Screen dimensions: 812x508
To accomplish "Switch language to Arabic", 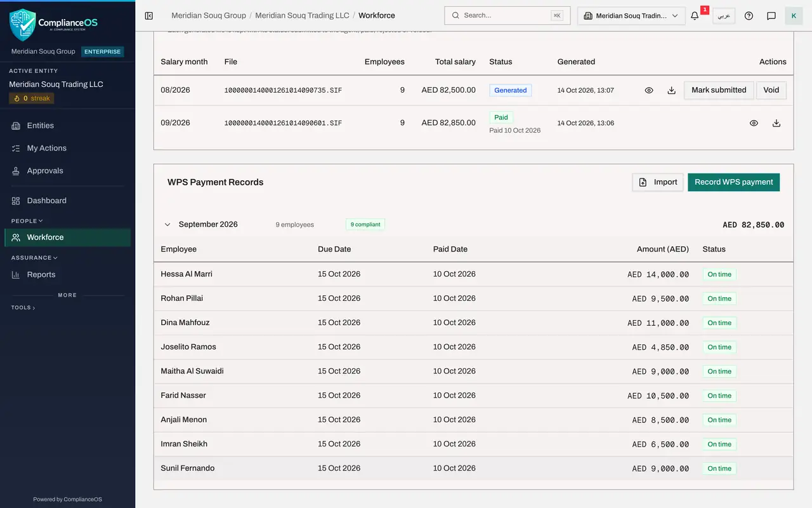I will [x=724, y=16].
